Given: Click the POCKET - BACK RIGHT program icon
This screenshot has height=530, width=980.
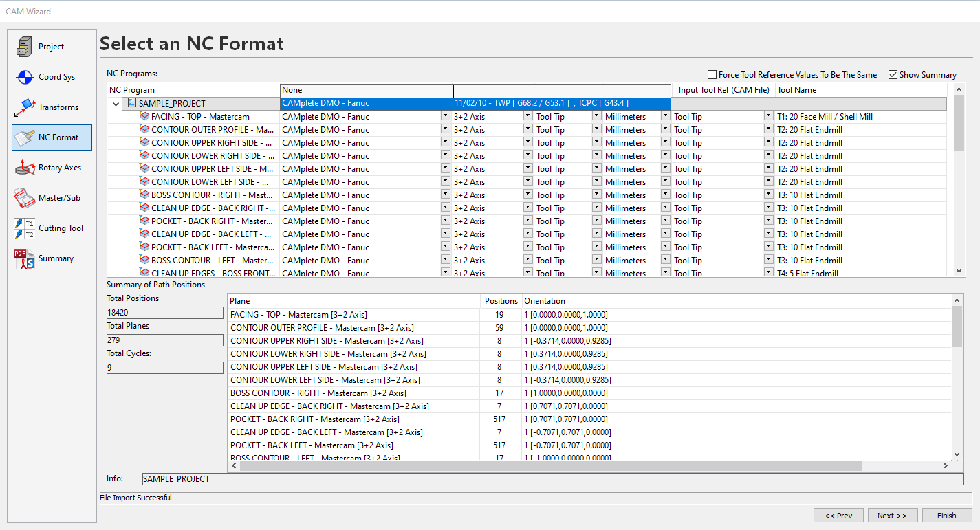Looking at the screenshot, I should [144, 221].
